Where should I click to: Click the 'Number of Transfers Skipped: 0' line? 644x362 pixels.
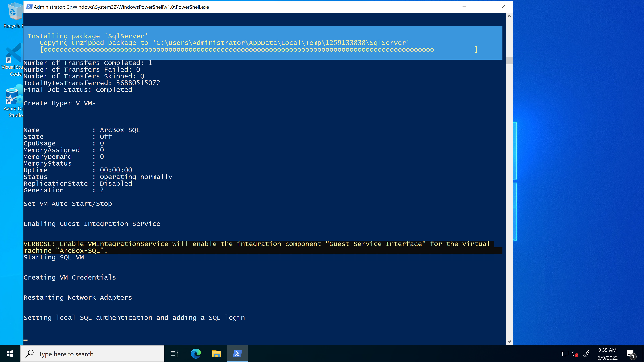point(84,76)
